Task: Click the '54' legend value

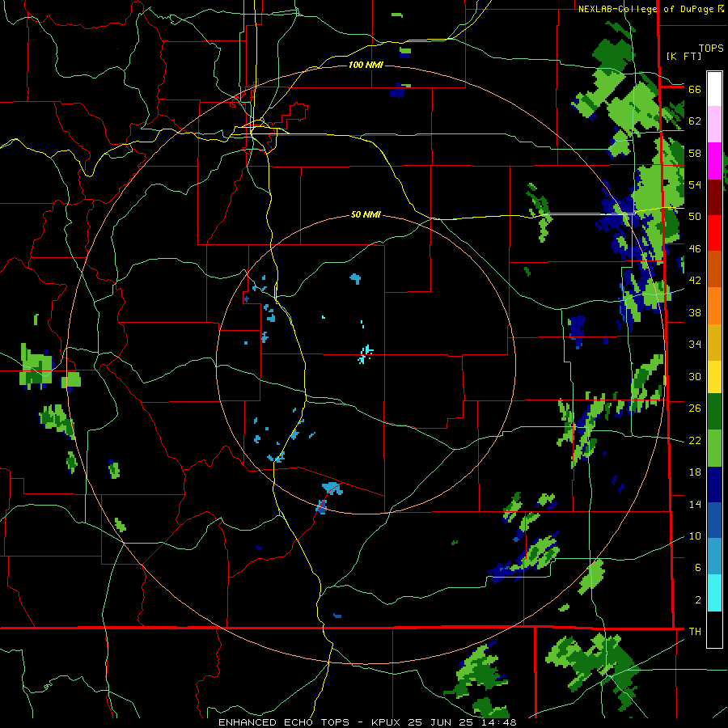Action: 695,184
